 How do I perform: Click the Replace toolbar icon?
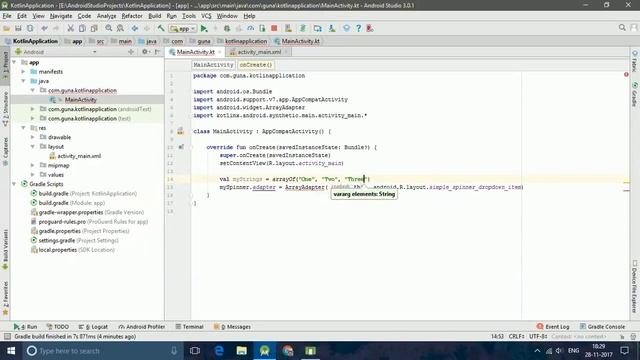pos(120,28)
